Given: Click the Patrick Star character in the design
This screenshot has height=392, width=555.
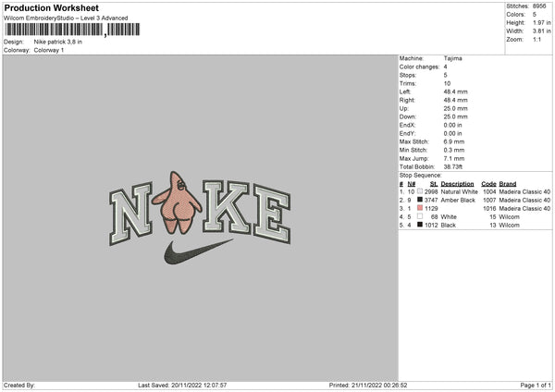Looking at the screenshot, I should (177, 202).
